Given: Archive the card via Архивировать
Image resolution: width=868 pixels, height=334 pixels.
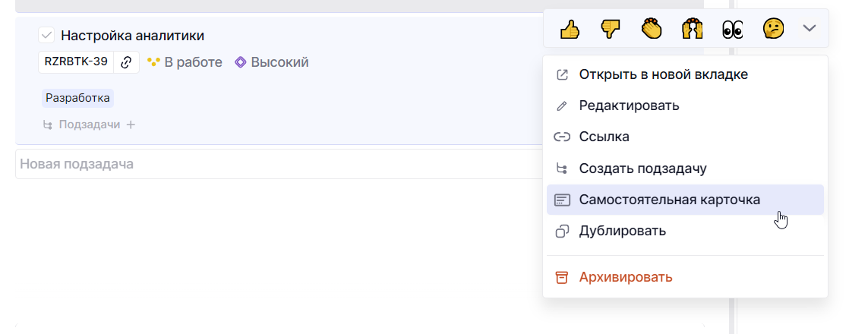Looking at the screenshot, I should click(625, 277).
